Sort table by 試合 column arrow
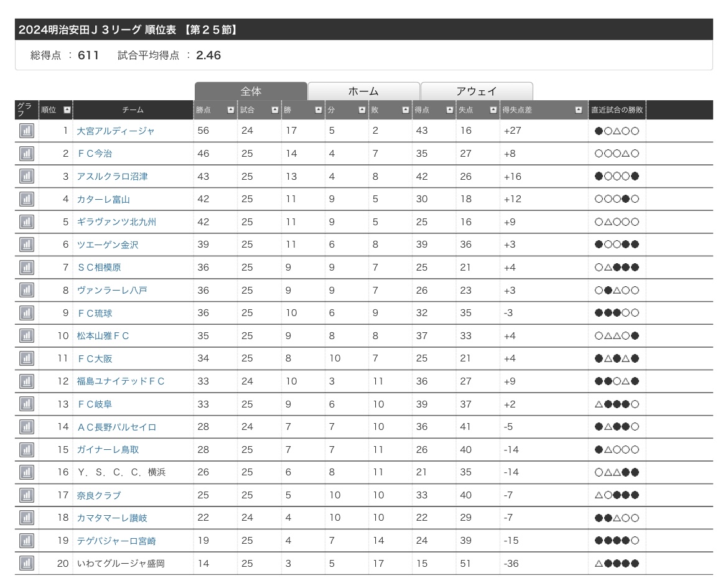This screenshot has height=583, width=728. pyautogui.click(x=275, y=110)
